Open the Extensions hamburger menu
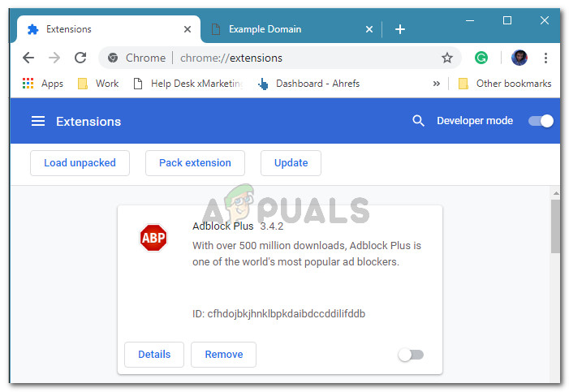569x392 pixels. tap(38, 121)
